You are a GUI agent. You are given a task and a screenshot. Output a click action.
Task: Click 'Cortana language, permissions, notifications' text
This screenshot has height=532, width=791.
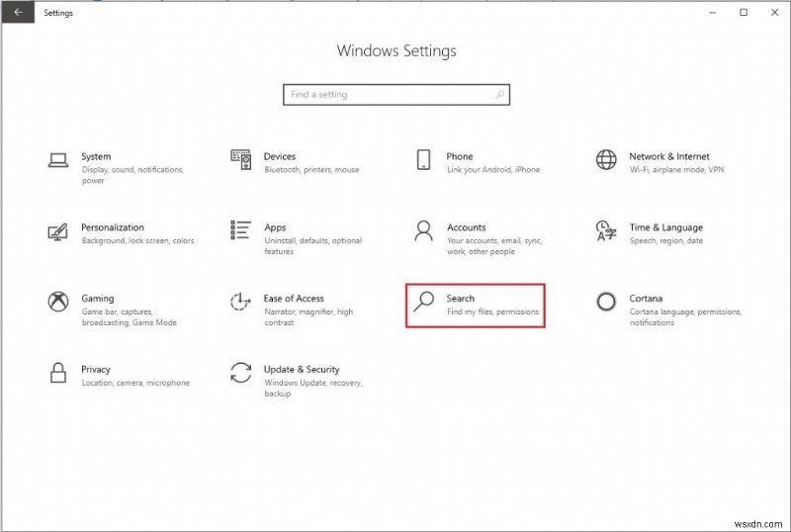point(685,317)
